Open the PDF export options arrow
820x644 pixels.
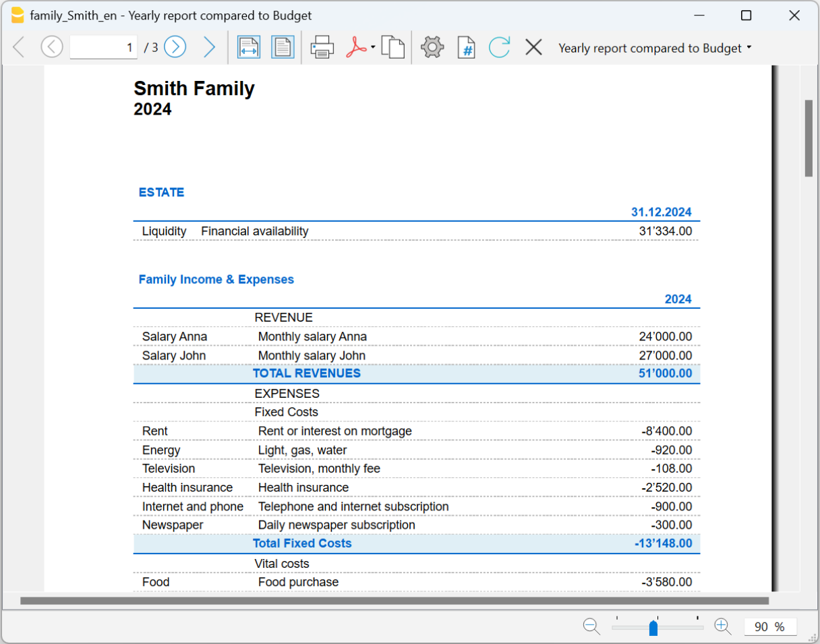pyautogui.click(x=372, y=47)
